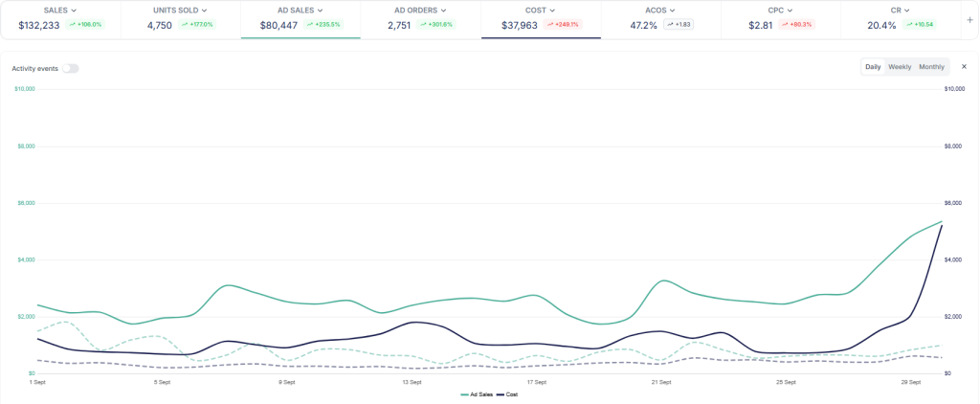Click the CR trend badge +10.54
The height and width of the screenshot is (404, 980).
[x=922, y=25]
